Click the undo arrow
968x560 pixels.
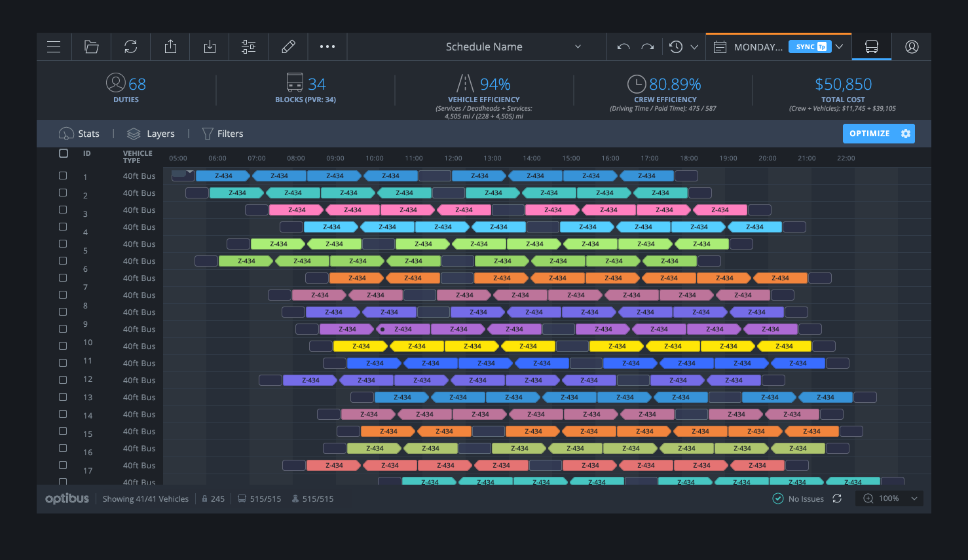click(624, 47)
